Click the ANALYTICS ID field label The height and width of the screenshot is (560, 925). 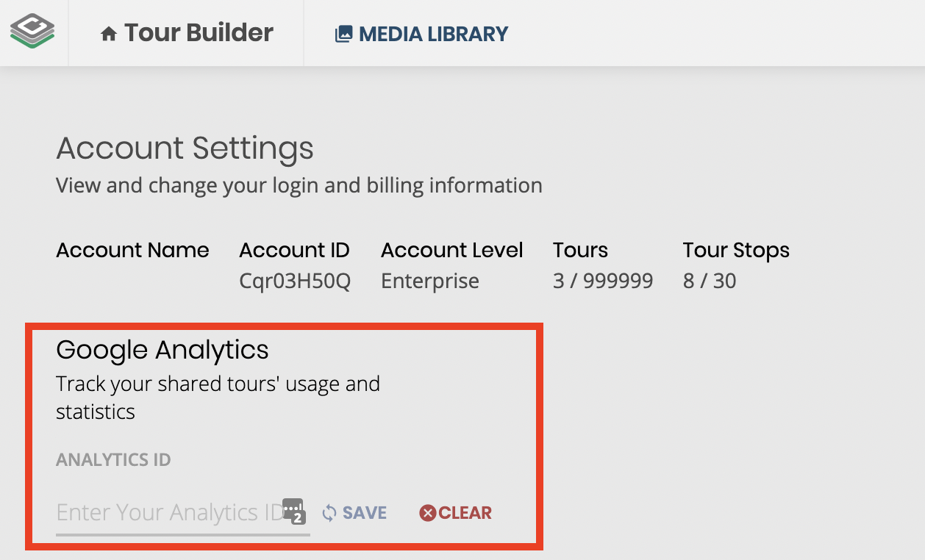click(113, 460)
